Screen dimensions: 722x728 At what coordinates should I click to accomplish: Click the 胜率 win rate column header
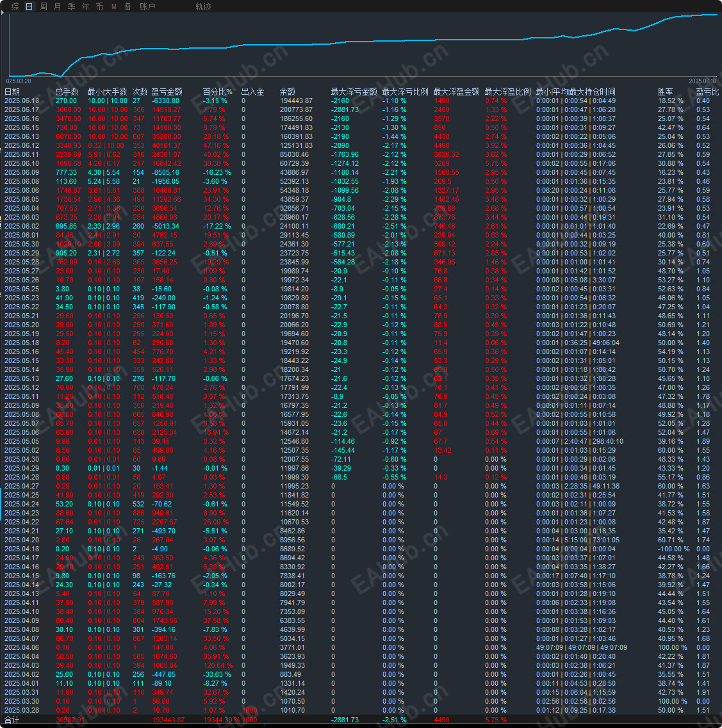click(666, 92)
